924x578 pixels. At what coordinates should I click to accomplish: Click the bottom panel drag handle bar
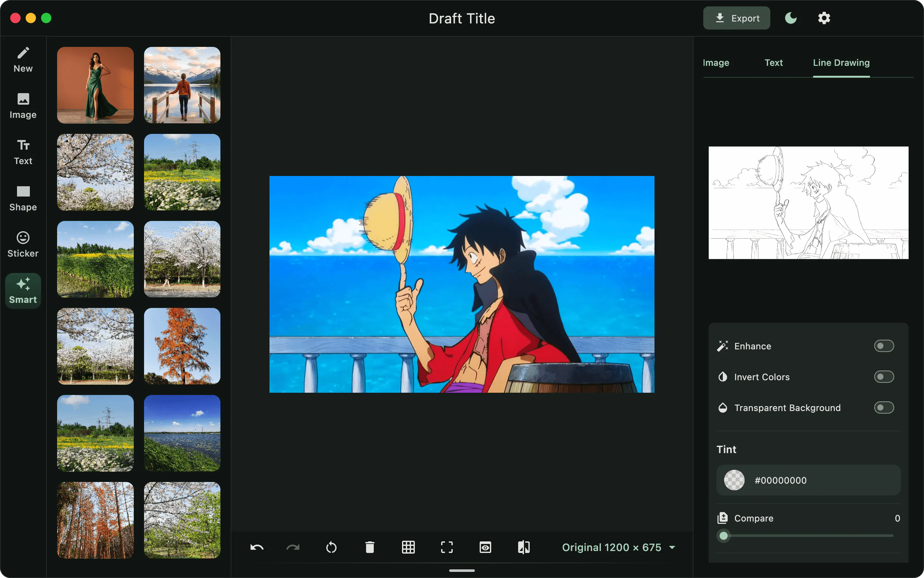462,570
